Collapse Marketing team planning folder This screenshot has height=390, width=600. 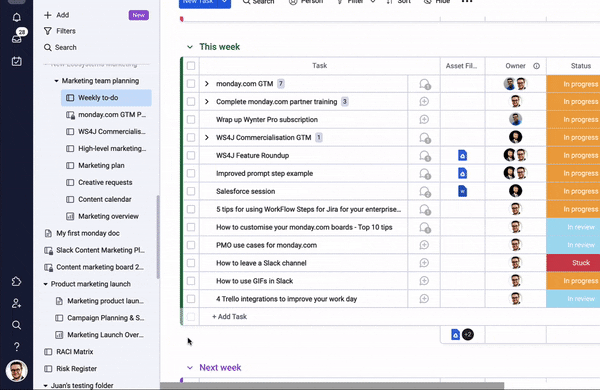[56, 81]
